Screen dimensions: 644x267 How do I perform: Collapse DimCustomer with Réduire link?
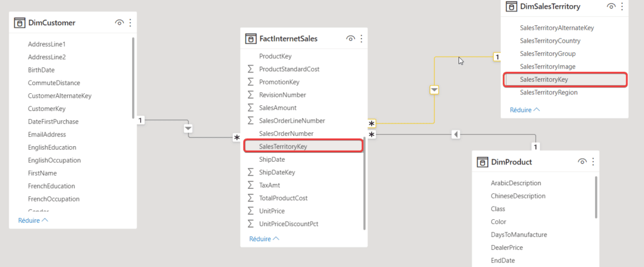(x=33, y=220)
